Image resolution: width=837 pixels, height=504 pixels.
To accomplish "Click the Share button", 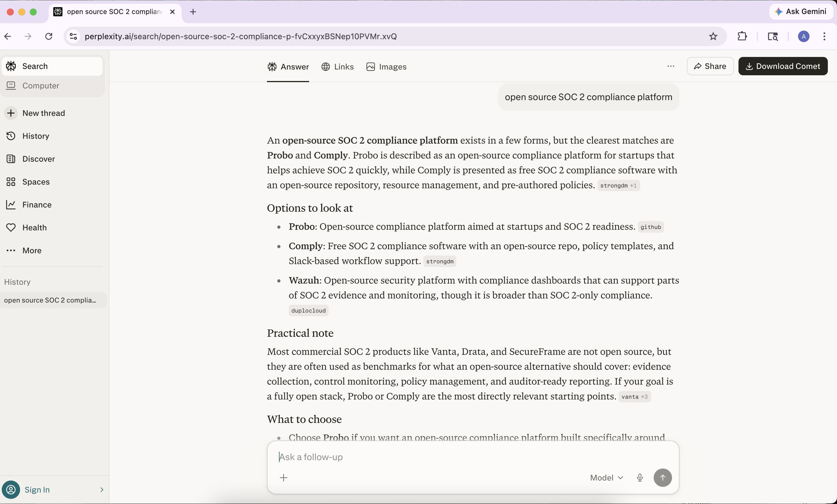I will coord(710,66).
